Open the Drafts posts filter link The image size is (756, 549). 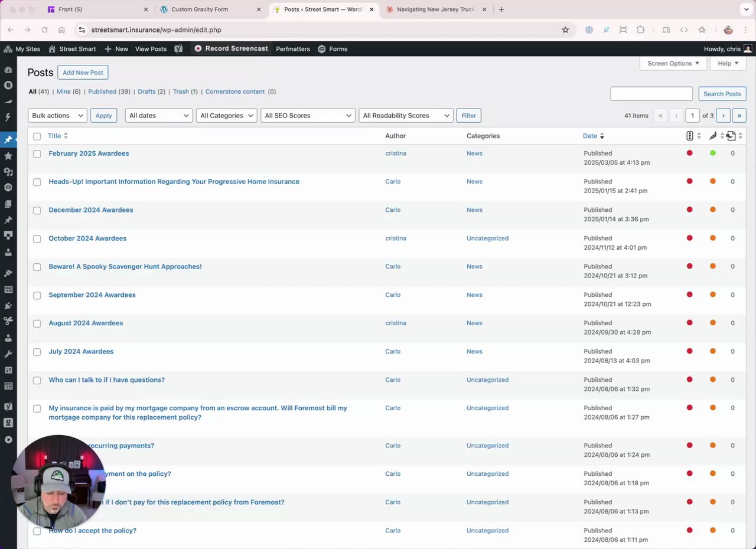point(146,91)
